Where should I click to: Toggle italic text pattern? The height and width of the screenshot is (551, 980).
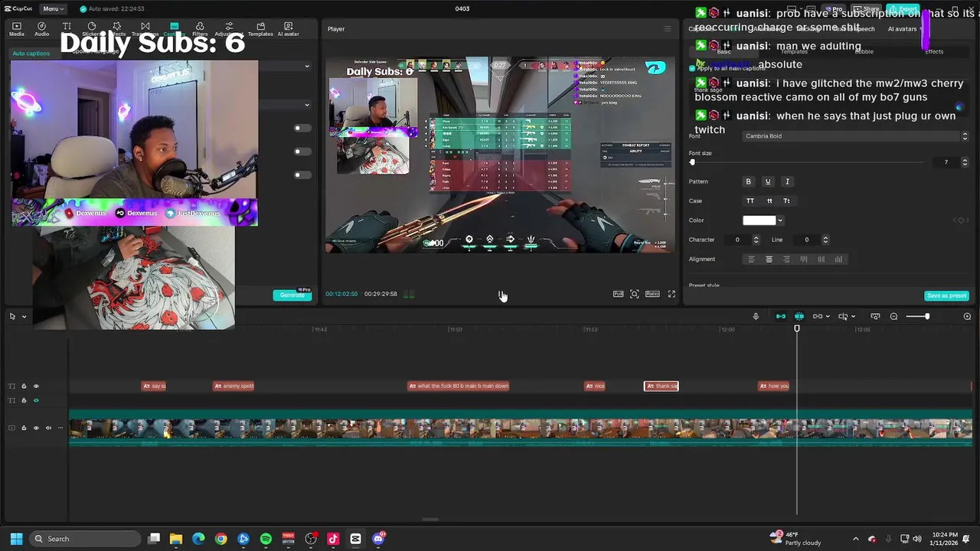[x=787, y=181]
